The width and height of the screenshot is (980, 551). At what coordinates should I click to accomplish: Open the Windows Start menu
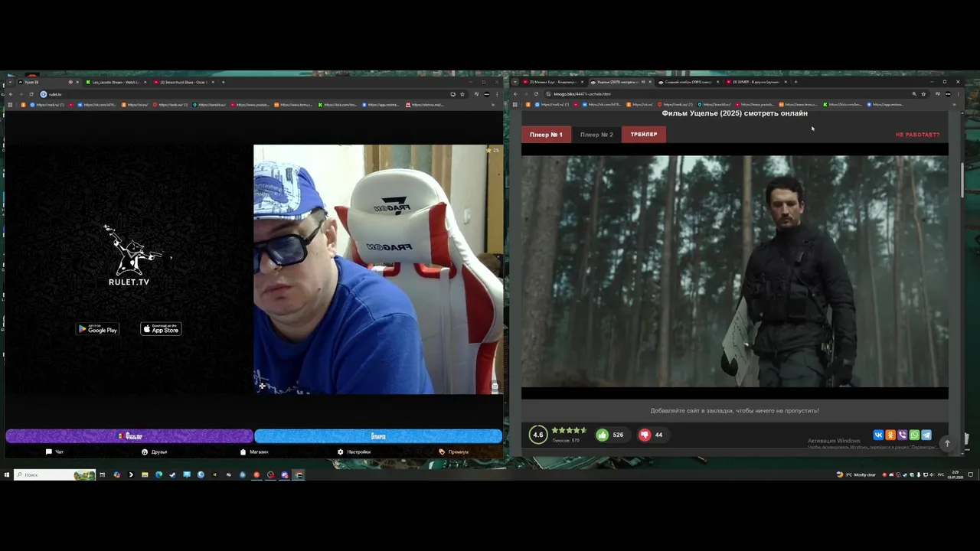[x=7, y=474]
